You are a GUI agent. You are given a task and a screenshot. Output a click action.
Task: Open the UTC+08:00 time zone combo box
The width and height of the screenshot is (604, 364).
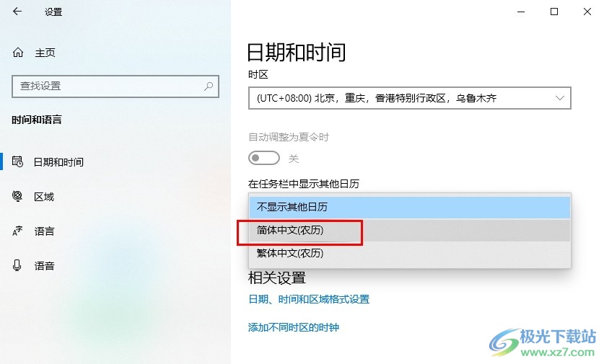(409, 98)
